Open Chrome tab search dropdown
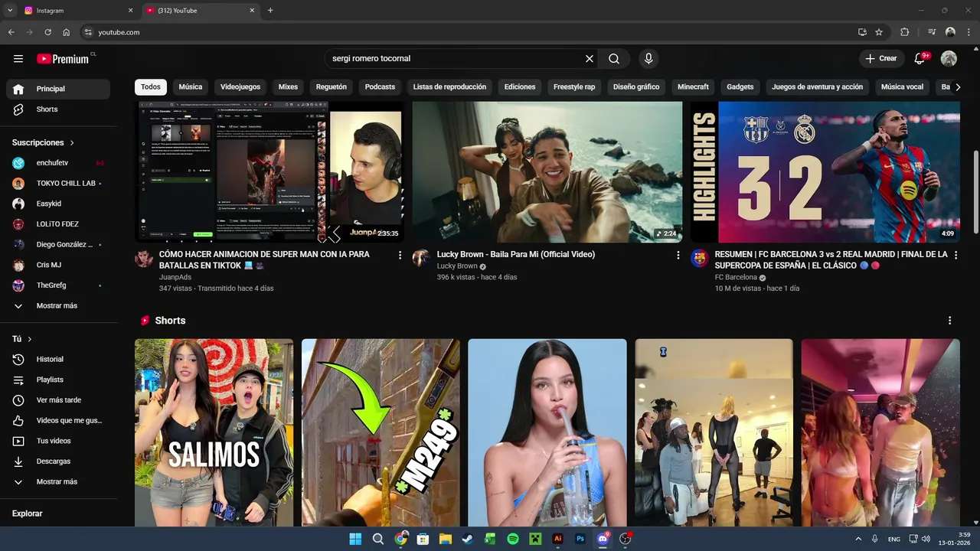 tap(10, 11)
